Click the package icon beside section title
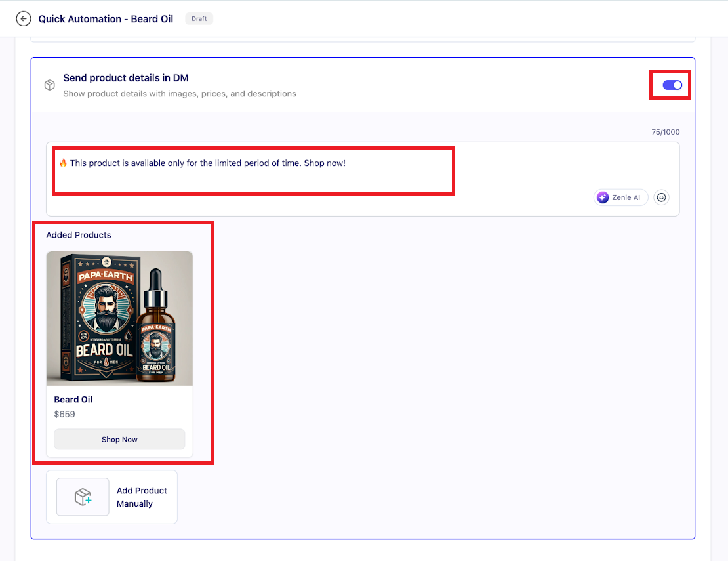The image size is (728, 561). tap(50, 85)
